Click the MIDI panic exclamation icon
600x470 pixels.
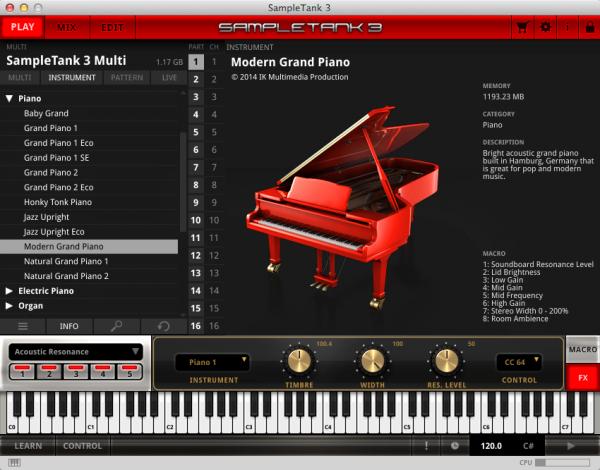tap(427, 446)
